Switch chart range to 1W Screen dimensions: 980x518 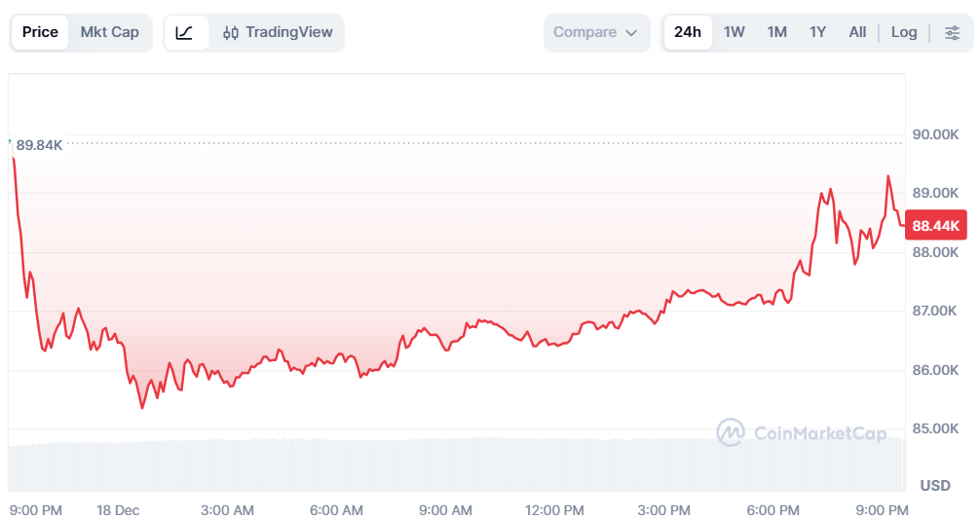coord(735,32)
